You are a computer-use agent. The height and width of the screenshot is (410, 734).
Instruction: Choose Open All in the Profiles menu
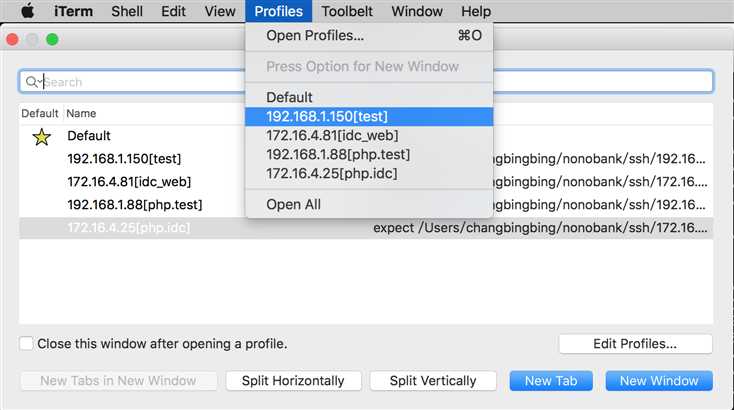coord(369,205)
